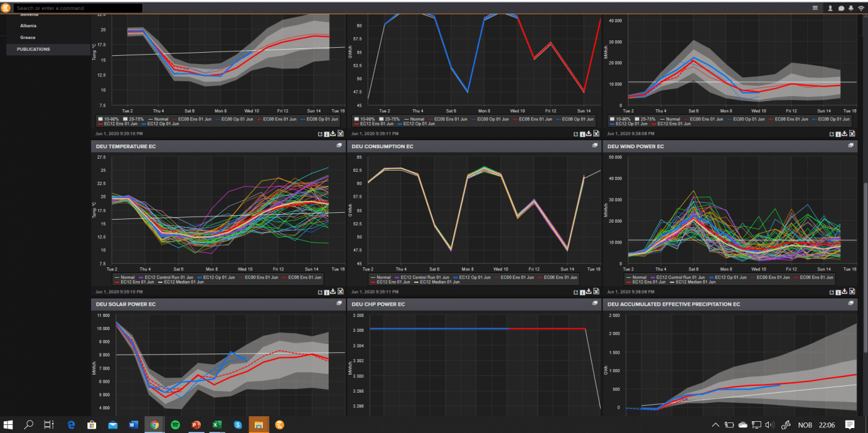This screenshot has width=868, height=433.
Task: Click the orange app logo in the top-left corner
Action: pos(7,7)
